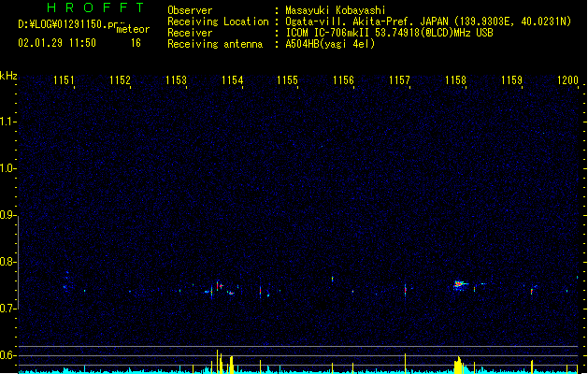Click the Observer field label

[190, 10]
